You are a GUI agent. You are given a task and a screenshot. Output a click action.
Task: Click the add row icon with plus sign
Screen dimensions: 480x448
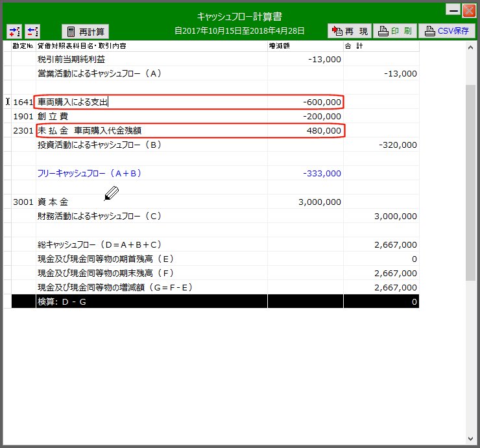coord(14,31)
